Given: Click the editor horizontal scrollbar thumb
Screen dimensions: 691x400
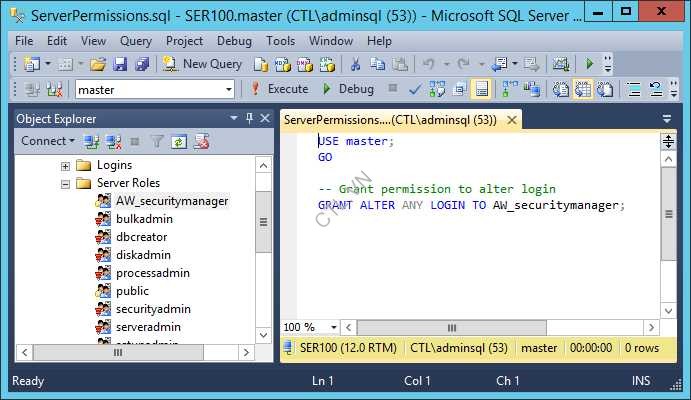Looking at the screenshot, I should pyautogui.click(x=450, y=327).
